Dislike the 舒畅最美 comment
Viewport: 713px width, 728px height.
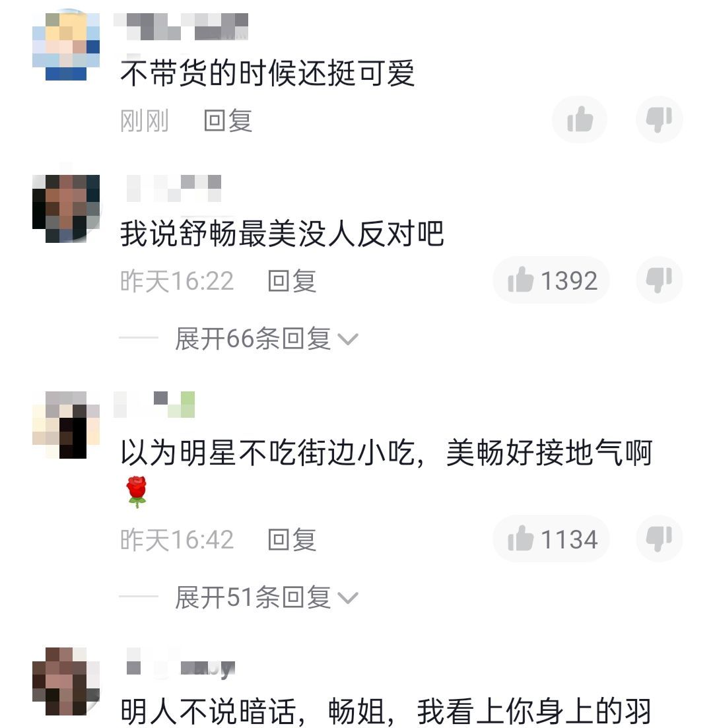click(659, 280)
